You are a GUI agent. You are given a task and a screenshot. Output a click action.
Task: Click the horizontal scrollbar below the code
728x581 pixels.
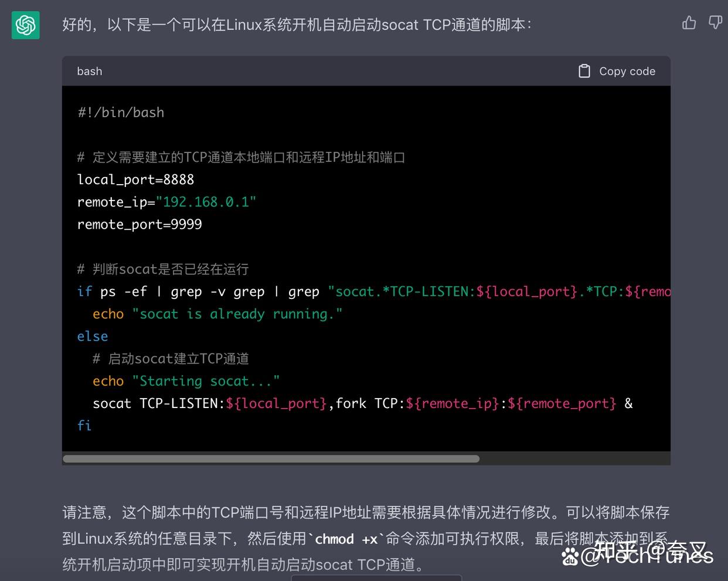271,458
